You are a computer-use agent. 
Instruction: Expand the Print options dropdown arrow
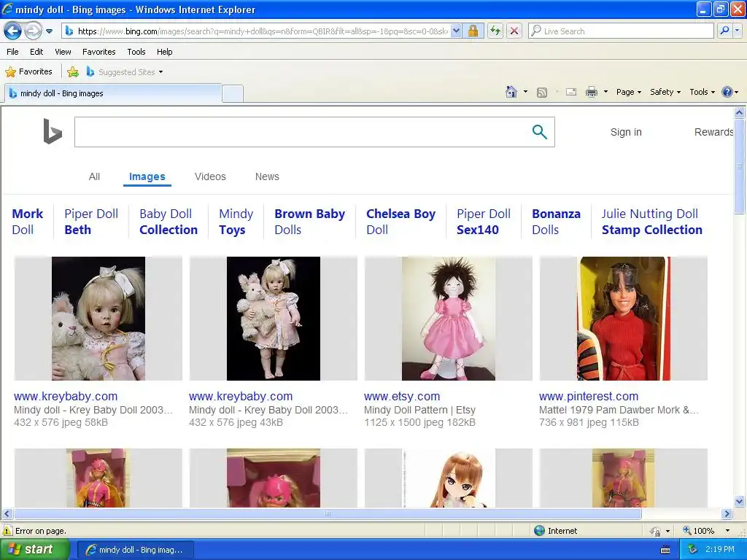pos(605,92)
